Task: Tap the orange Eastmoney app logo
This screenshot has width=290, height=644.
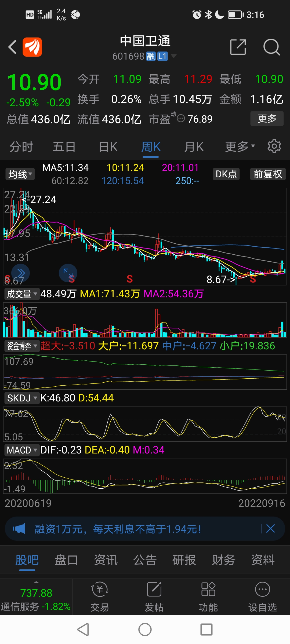Action: point(32,47)
